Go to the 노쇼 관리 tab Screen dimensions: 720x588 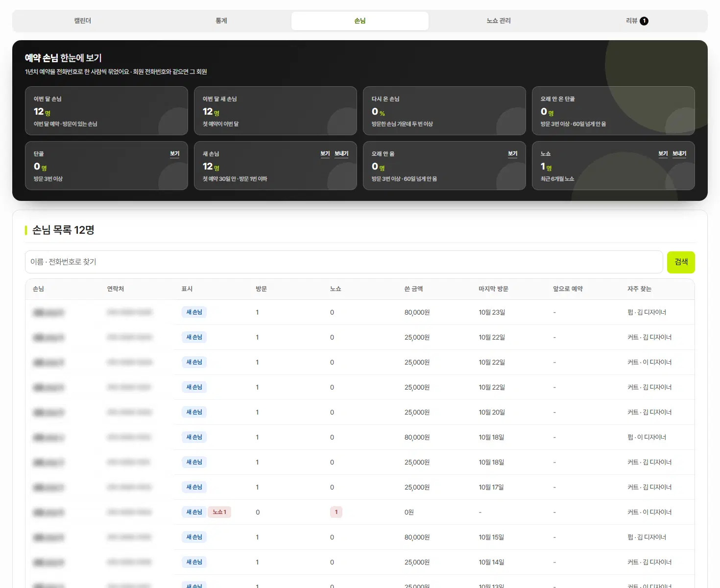pyautogui.click(x=499, y=21)
